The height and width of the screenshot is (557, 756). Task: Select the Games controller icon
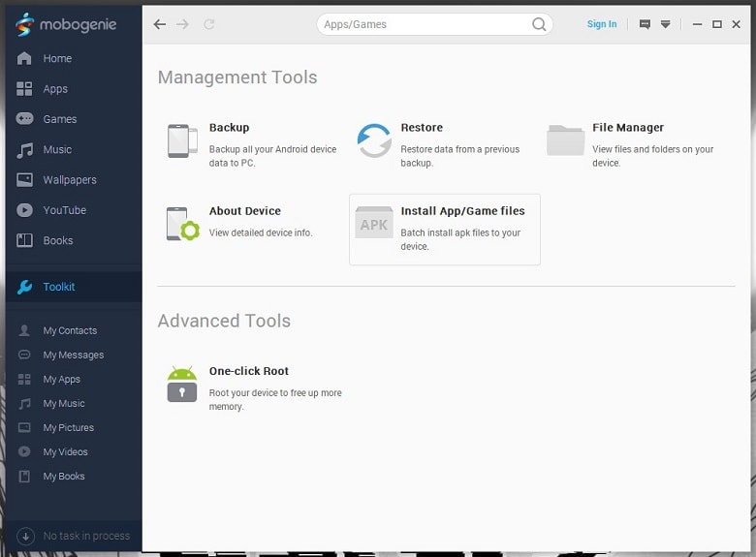click(24, 118)
